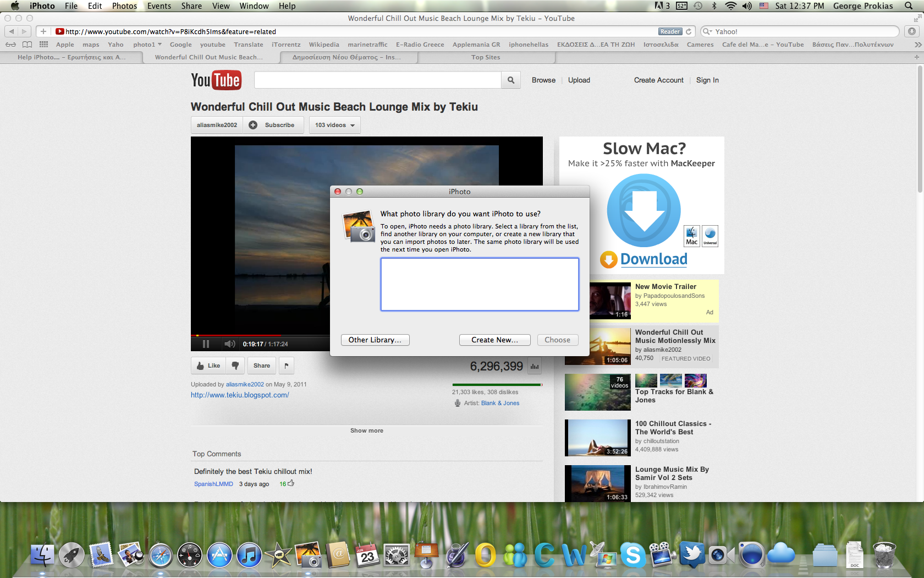924x578 pixels.
Task: Open Safari bookmarks book icon
Action: click(x=27, y=45)
